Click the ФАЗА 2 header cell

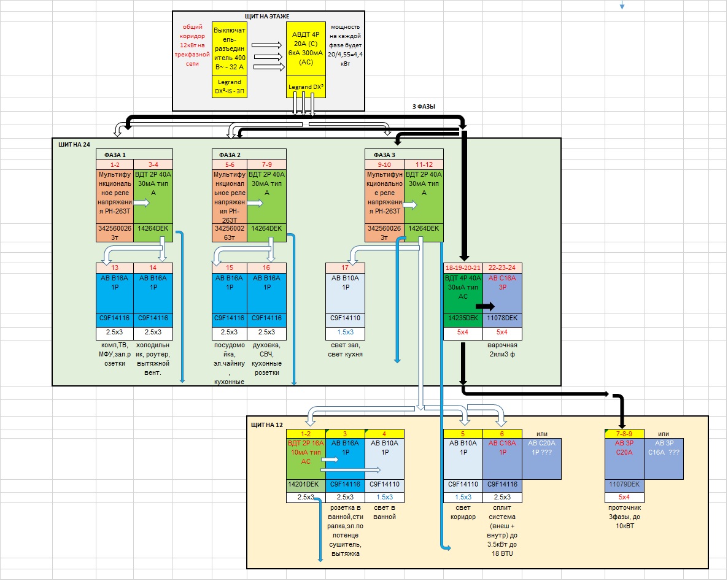click(230, 154)
